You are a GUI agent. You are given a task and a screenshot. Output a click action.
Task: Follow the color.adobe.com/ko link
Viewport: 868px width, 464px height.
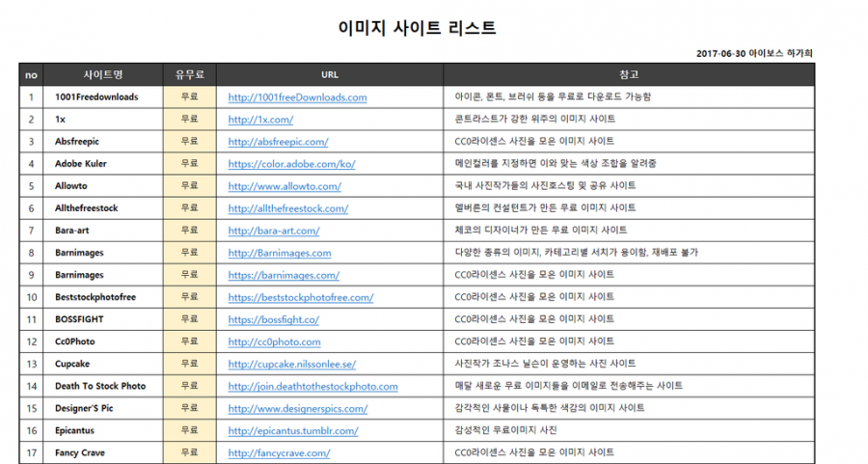(291, 164)
